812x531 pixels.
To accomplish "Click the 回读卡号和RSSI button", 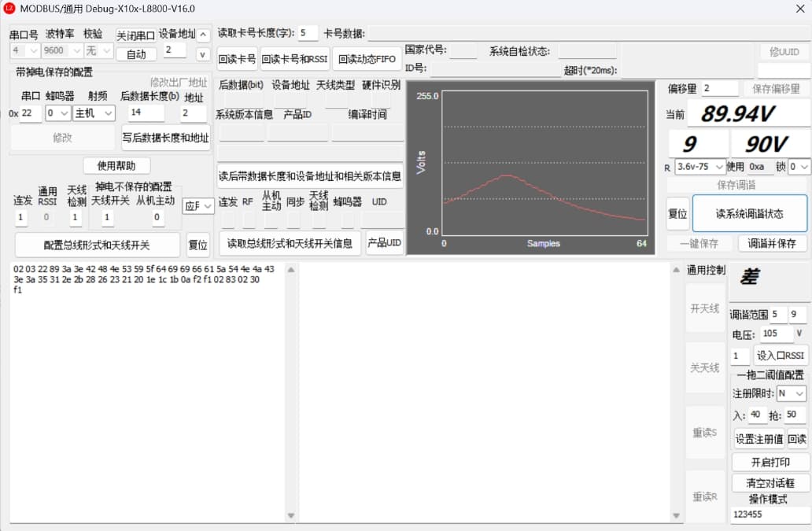I will [x=294, y=59].
